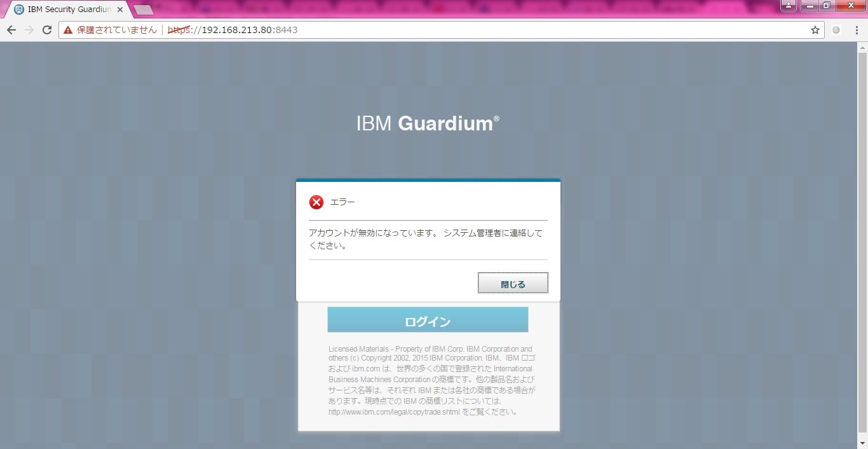Click the エラー dialog title
The height and width of the screenshot is (449, 868).
[x=342, y=202]
